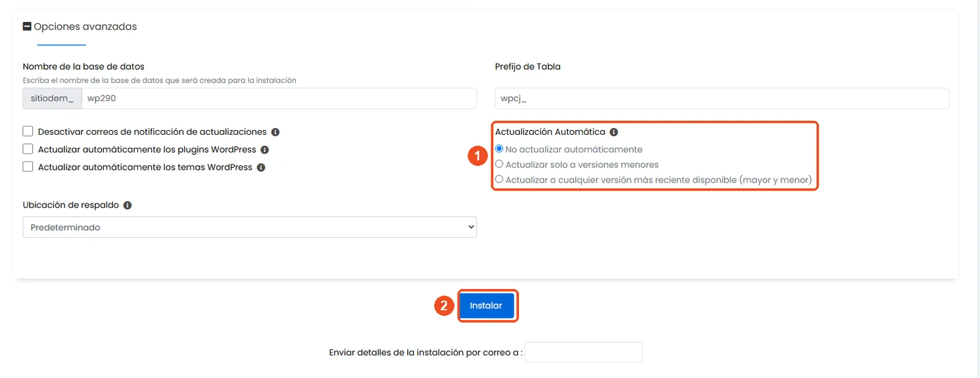This screenshot has width=980, height=378.
Task: Open info icon beside Actualización Automática
Action: tap(614, 132)
